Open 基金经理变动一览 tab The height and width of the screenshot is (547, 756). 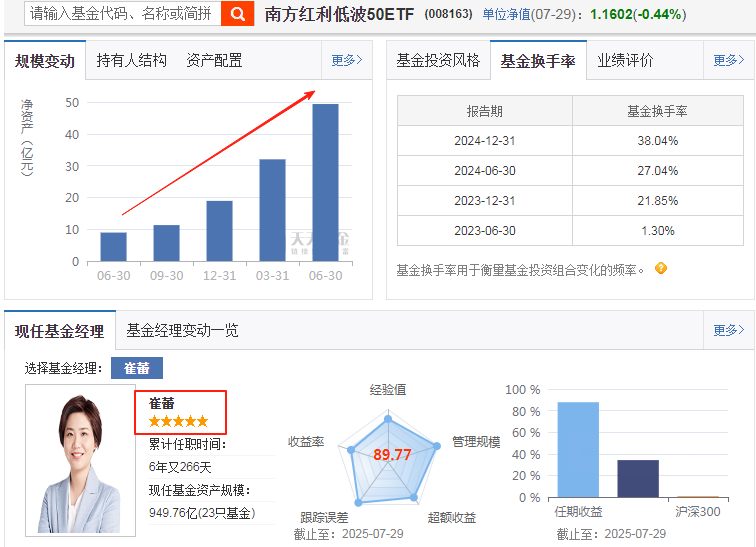[x=182, y=331]
